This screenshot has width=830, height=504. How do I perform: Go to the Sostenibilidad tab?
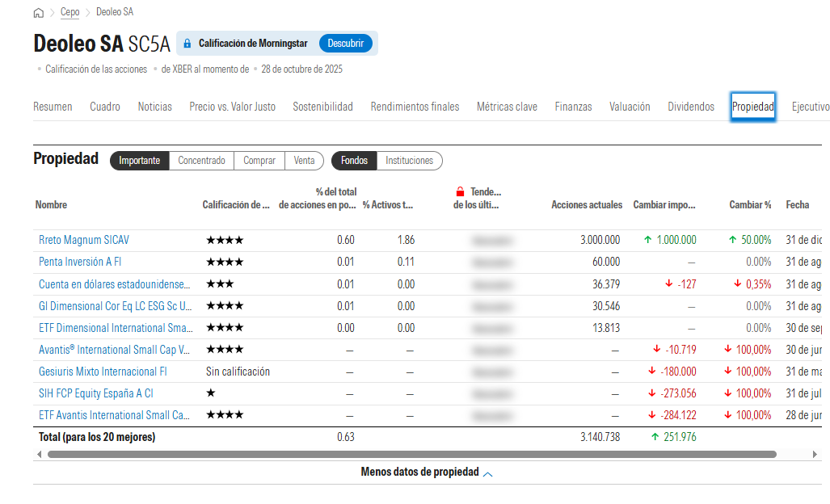323,107
